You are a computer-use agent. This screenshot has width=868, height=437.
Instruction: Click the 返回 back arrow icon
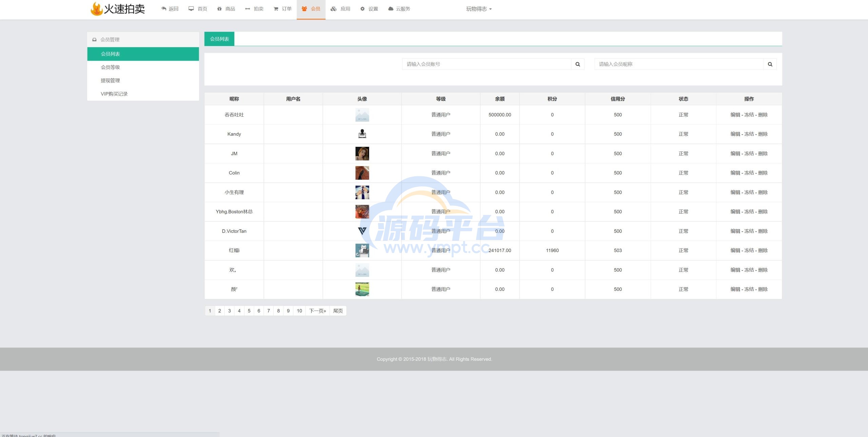coord(164,9)
